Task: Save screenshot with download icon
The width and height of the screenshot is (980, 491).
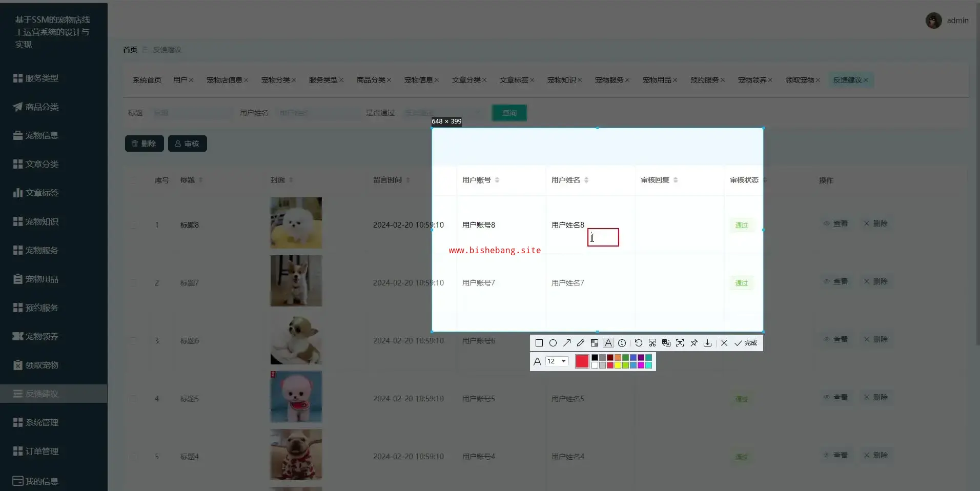Action: 707,343
